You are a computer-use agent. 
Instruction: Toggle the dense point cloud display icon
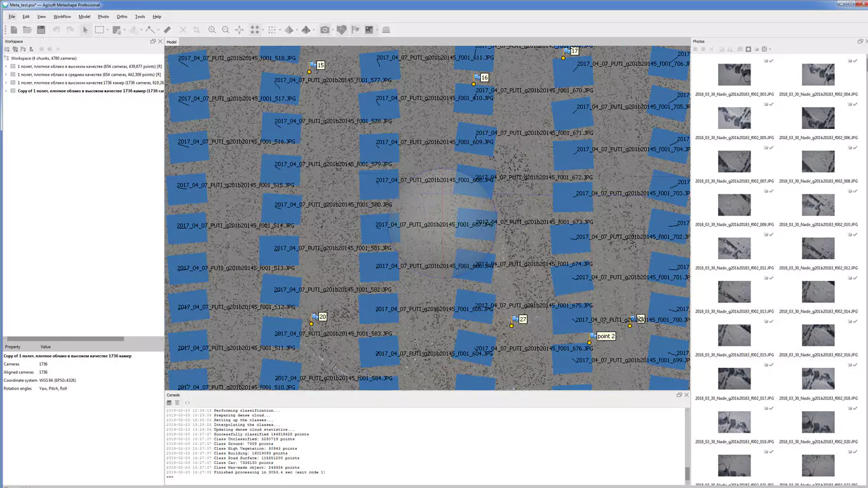[273, 30]
